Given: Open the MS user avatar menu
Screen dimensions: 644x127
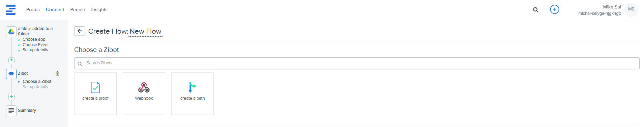Looking at the screenshot, I should pos(631,9).
